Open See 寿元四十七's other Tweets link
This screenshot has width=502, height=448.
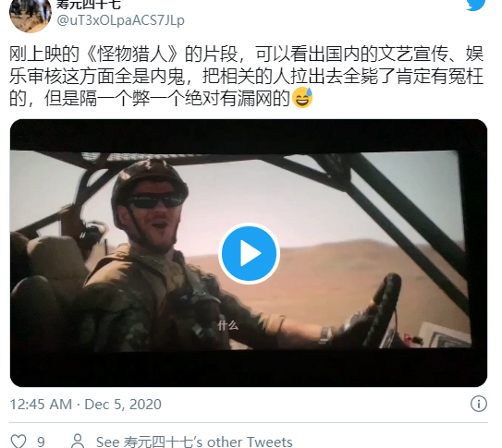pos(194,442)
